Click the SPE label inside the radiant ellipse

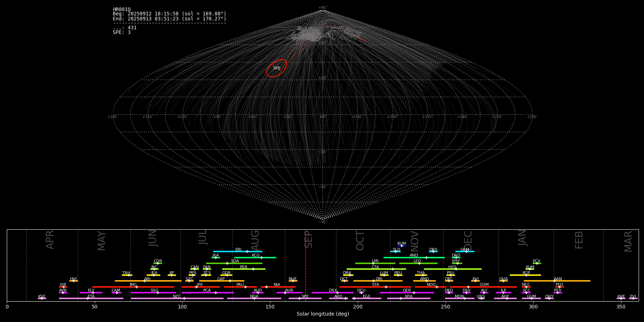[x=277, y=68]
